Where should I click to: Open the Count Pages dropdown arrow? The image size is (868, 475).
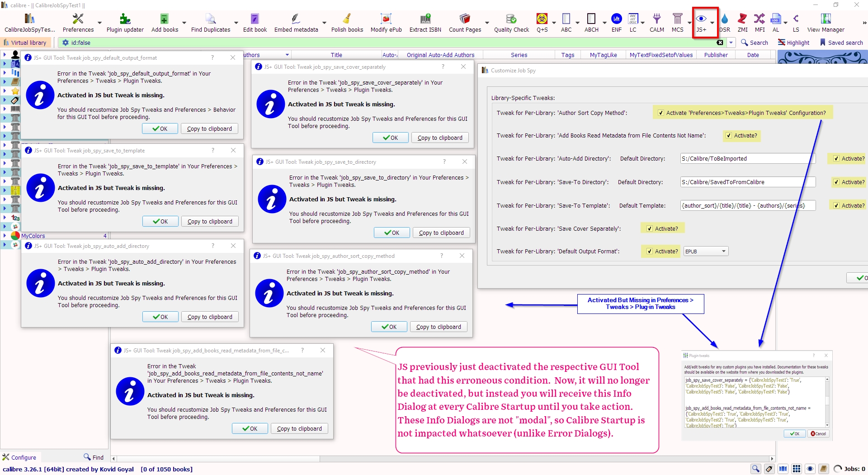[487, 23]
